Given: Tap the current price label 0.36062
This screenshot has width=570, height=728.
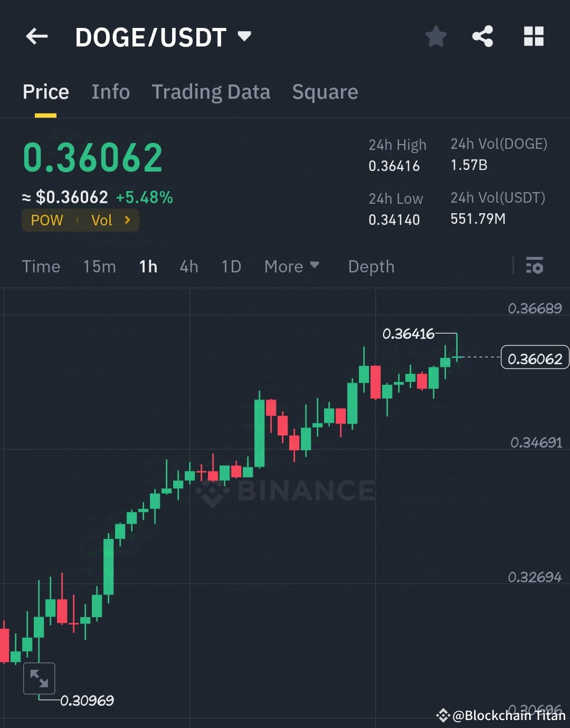Looking at the screenshot, I should click(535, 358).
